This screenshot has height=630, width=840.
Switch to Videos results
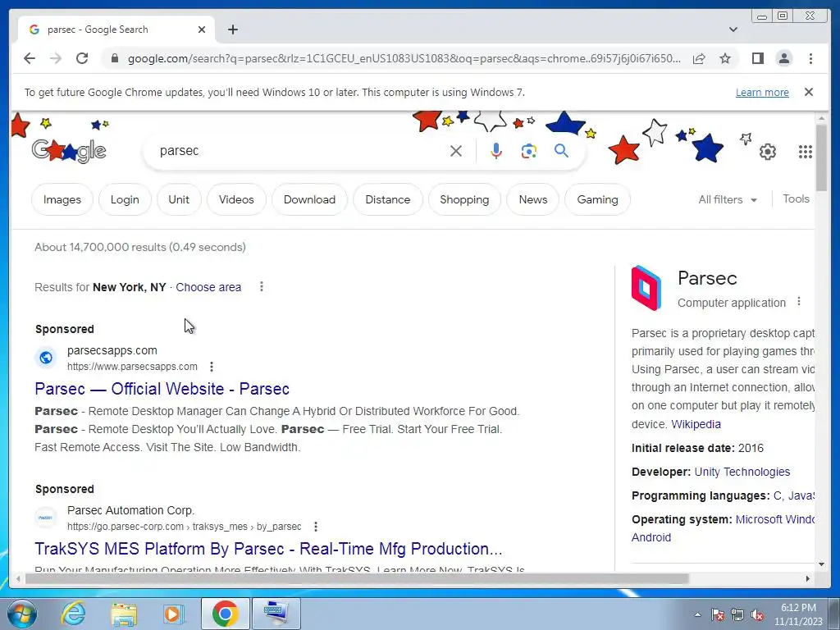pyautogui.click(x=236, y=199)
